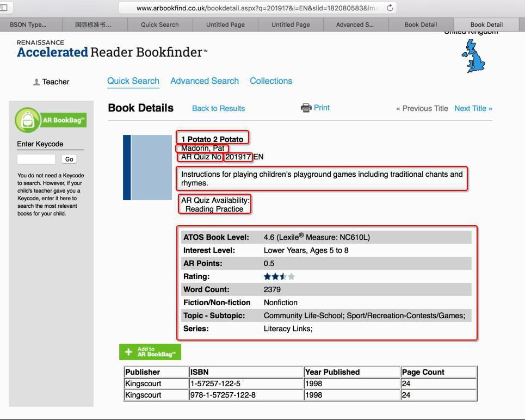Click the star rating icons
The height and width of the screenshot is (420, 525).
click(x=279, y=276)
